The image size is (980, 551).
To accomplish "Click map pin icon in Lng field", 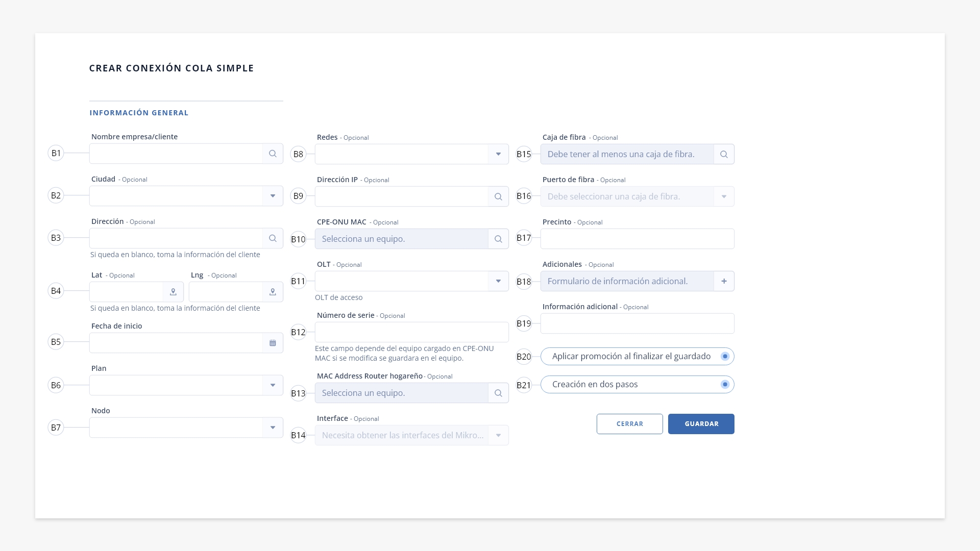I will click(273, 292).
